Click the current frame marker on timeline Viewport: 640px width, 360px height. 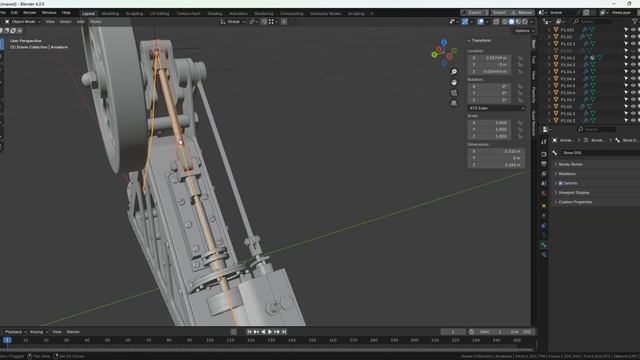tap(7, 340)
